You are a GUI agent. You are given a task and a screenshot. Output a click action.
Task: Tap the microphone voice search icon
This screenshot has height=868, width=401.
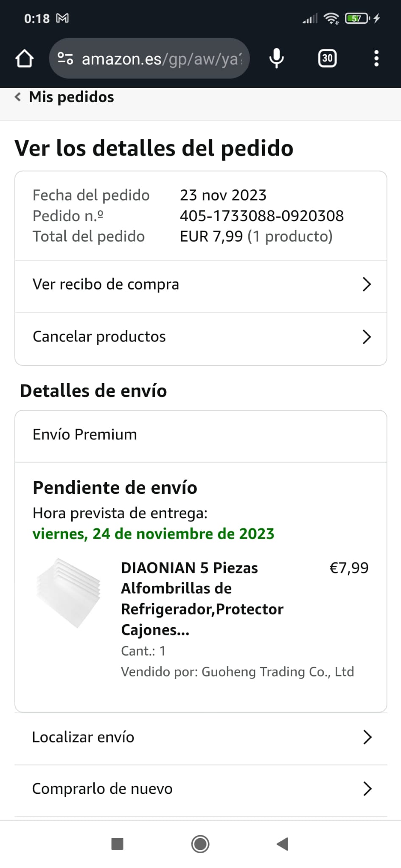(276, 58)
